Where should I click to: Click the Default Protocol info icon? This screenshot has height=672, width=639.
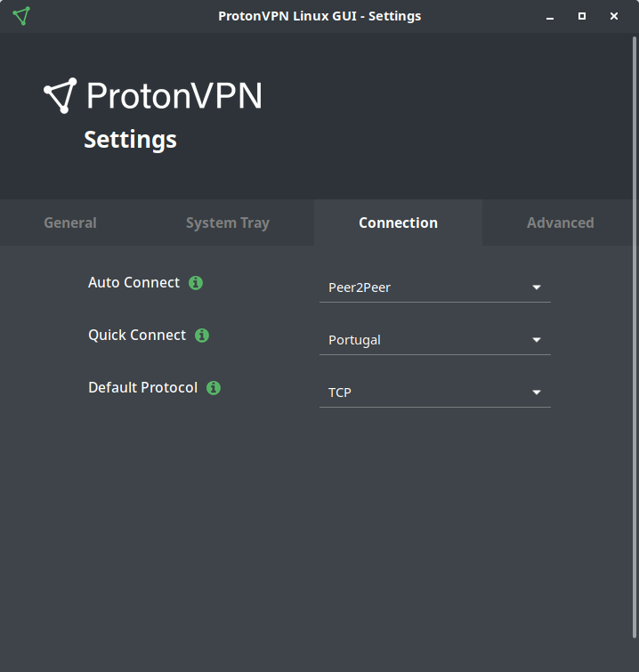point(214,388)
